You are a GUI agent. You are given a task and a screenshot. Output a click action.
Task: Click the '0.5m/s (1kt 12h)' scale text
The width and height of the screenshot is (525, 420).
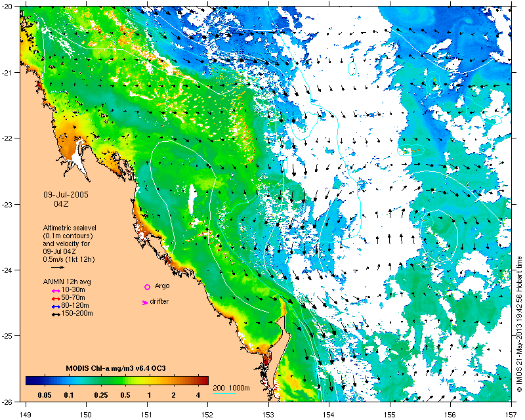69,259
